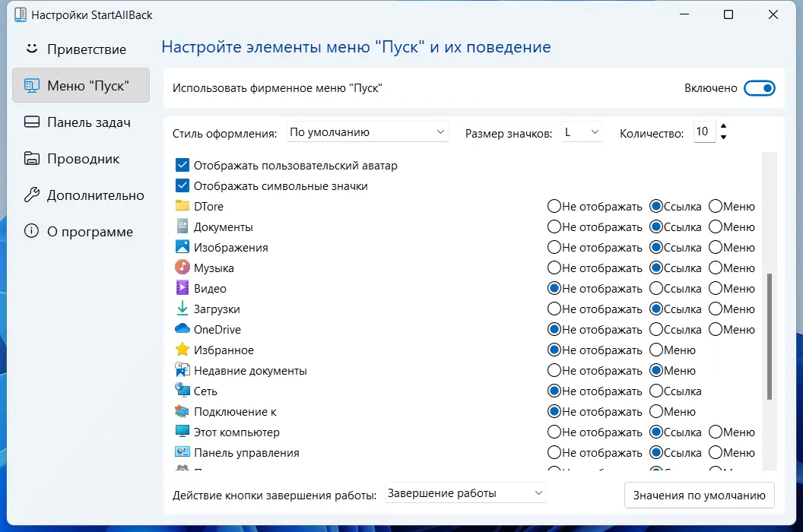The height and width of the screenshot is (532, 803).
Task: Click the Недавние документы icon
Action: click(x=182, y=369)
